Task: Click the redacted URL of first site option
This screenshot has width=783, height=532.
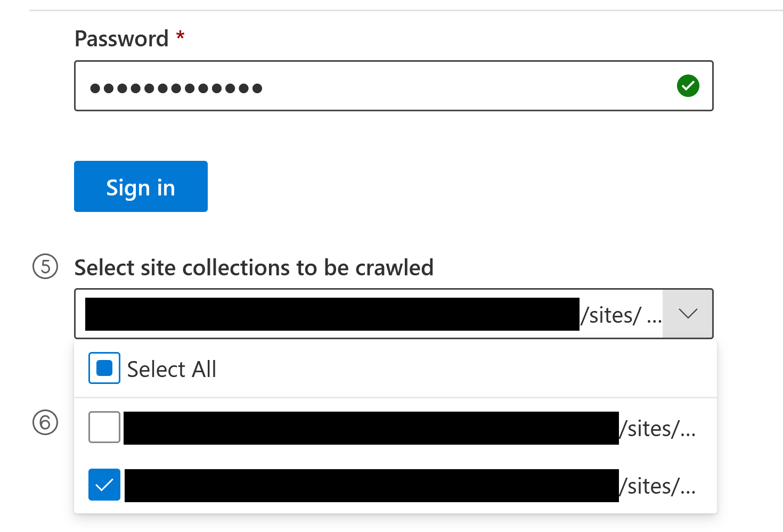Action: coord(371,428)
